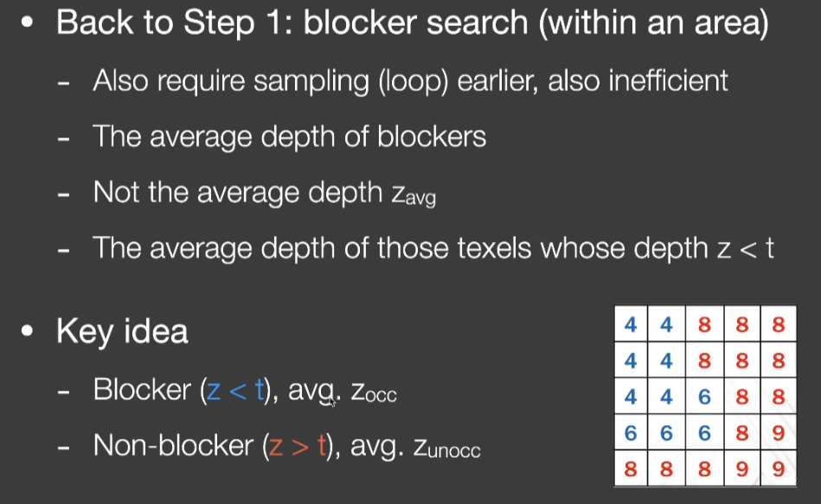The width and height of the screenshot is (821, 504).
Task: Click the orange 'z > t' text
Action: pos(298,446)
